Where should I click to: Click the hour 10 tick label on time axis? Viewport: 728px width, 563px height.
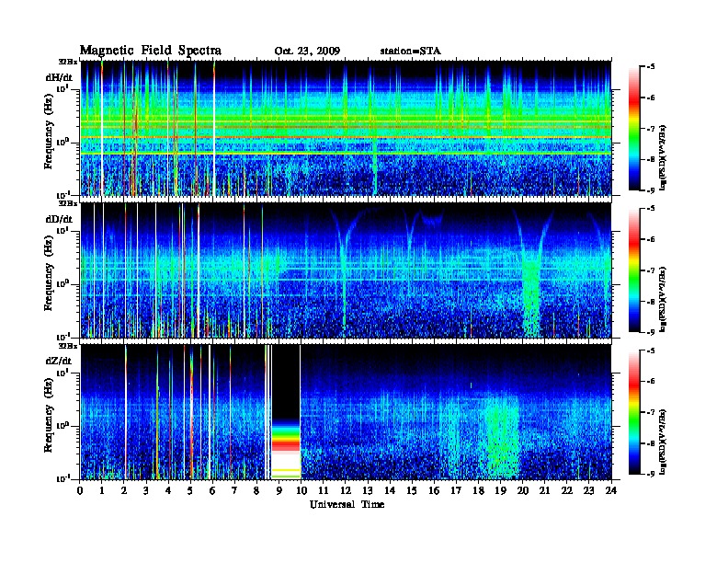[x=301, y=490]
